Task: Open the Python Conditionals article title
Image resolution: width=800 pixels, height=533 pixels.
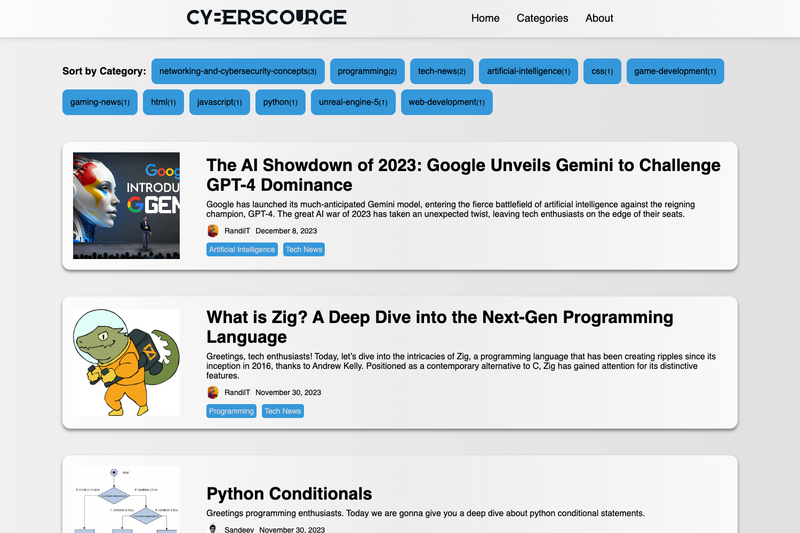Action: coord(289,494)
